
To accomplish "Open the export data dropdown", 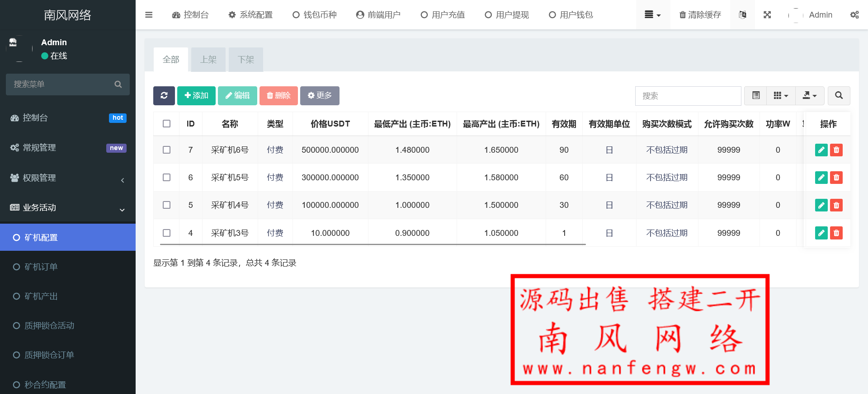I will [809, 96].
